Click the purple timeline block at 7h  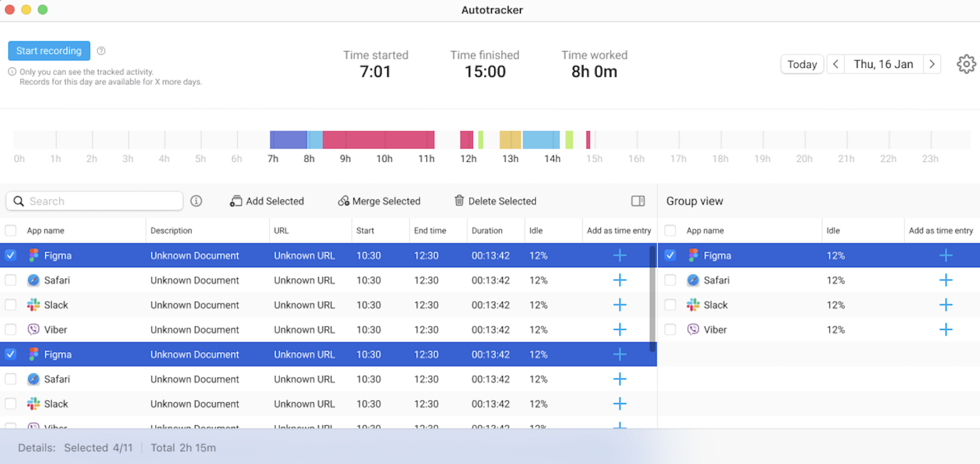click(288, 140)
